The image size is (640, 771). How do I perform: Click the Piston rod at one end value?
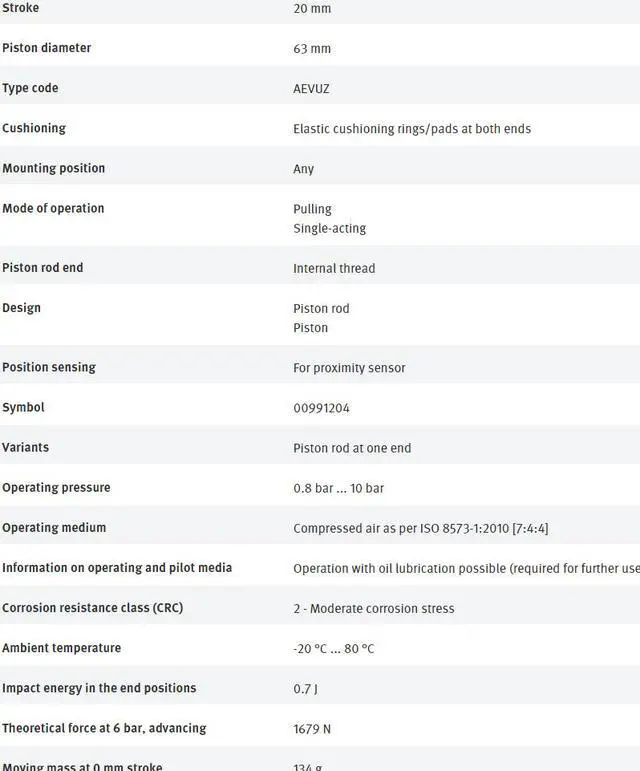[x=352, y=447]
